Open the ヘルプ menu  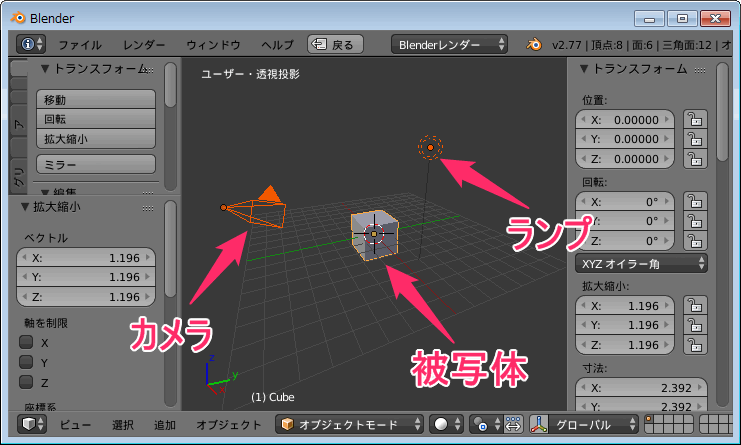click(278, 45)
